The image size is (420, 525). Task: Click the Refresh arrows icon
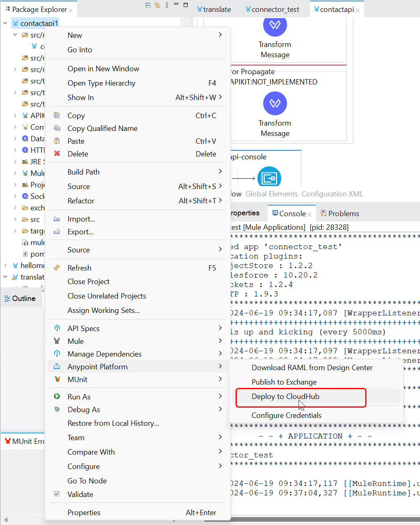click(58, 268)
